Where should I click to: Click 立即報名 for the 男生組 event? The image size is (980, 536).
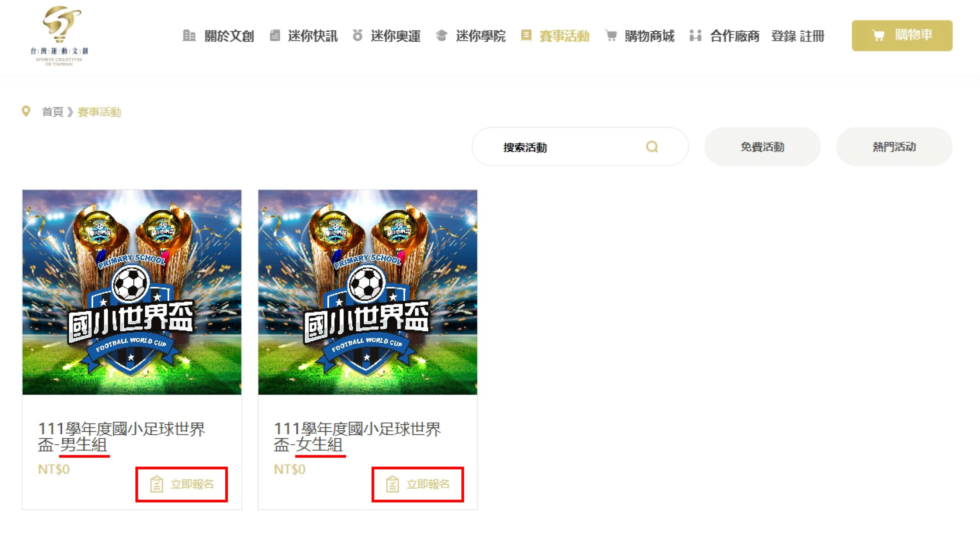pos(181,484)
